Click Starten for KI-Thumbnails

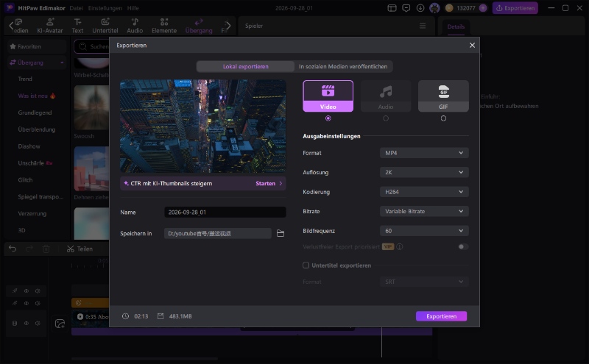(269, 184)
